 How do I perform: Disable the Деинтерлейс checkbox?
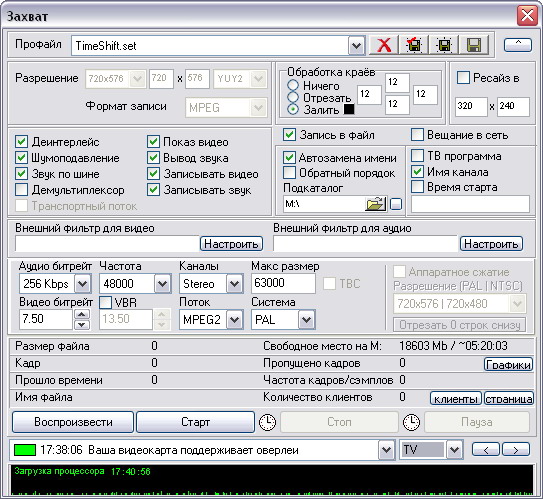(x=21, y=142)
